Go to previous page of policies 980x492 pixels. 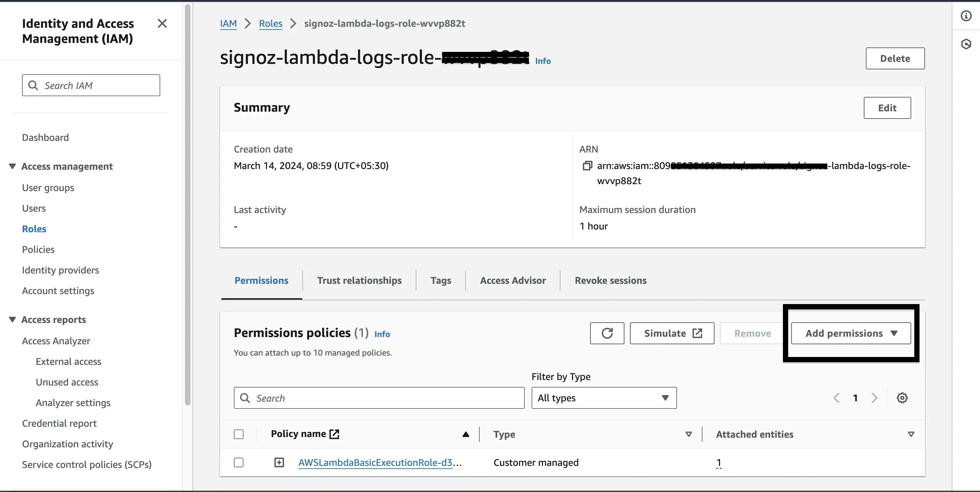pyautogui.click(x=836, y=398)
